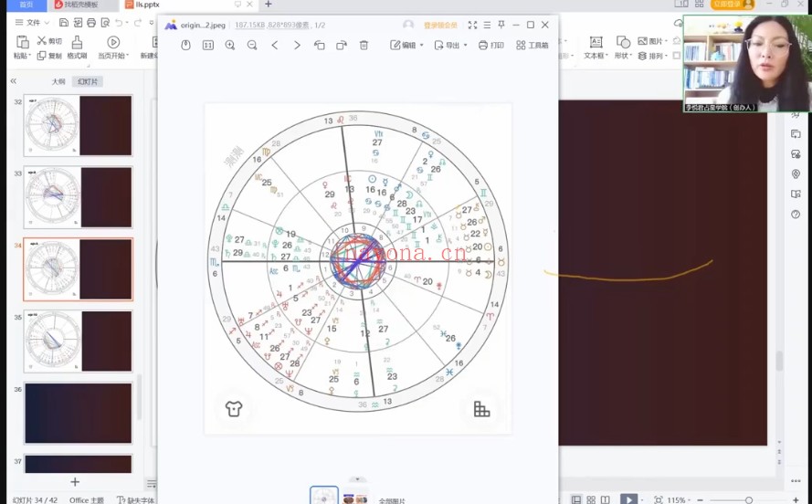Viewport: 812px width, 504px height.
Task: Decrease zoom with minus button
Action: coord(701,500)
